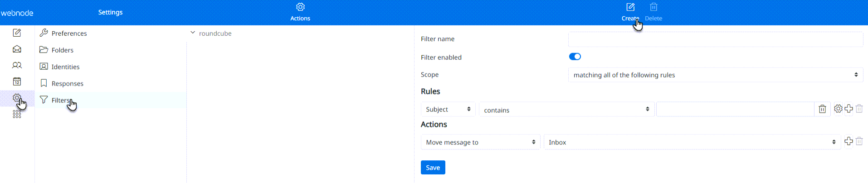Open the Scope matching rules dropdown

[715, 75]
